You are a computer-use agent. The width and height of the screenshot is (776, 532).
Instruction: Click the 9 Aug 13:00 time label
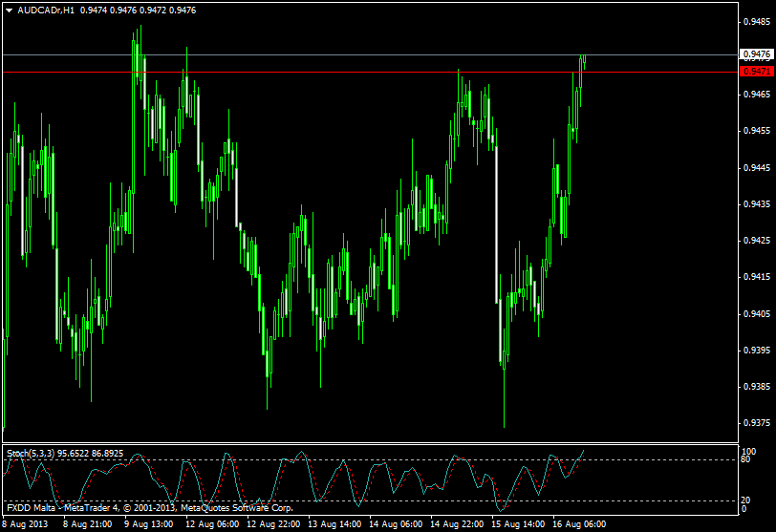click(x=148, y=524)
